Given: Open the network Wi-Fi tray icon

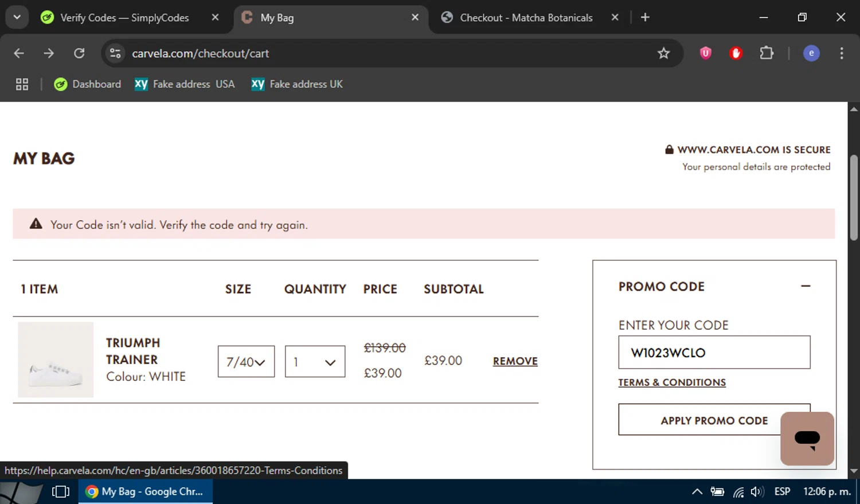Looking at the screenshot, I should [738, 492].
